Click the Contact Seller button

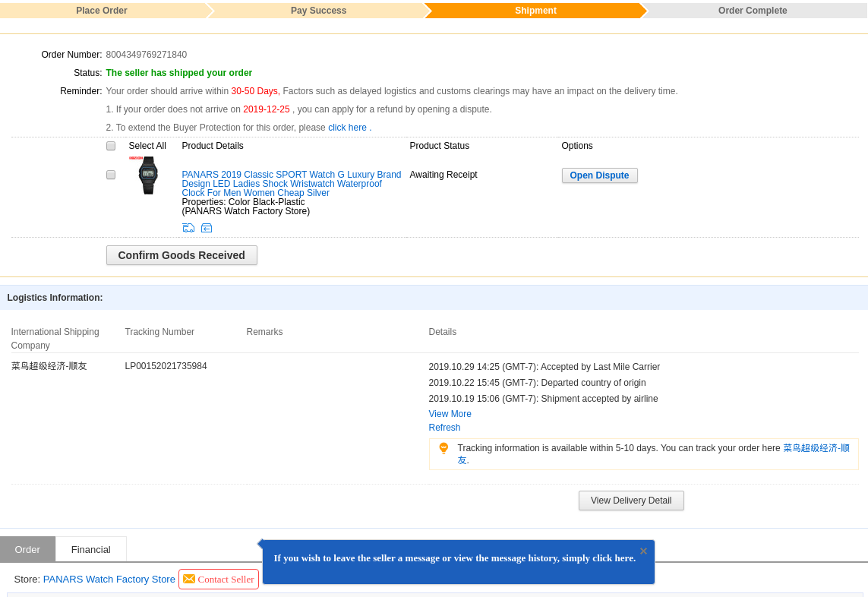pos(219,580)
